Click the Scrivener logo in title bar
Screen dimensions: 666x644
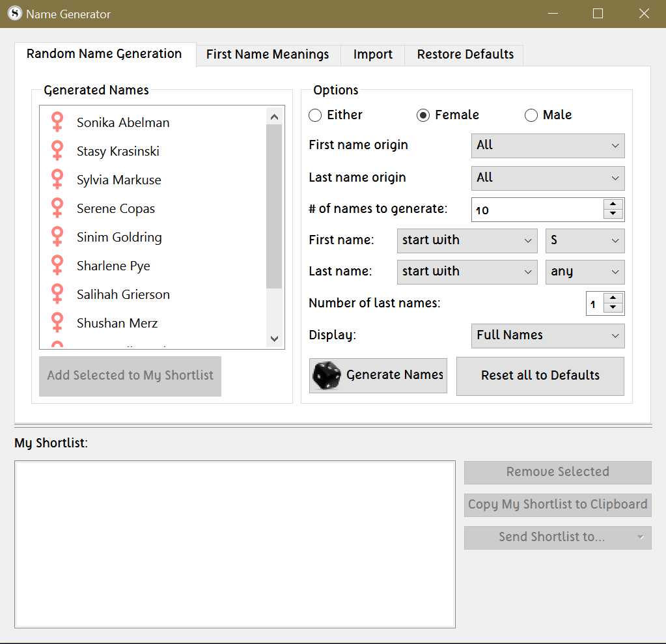pos(15,14)
